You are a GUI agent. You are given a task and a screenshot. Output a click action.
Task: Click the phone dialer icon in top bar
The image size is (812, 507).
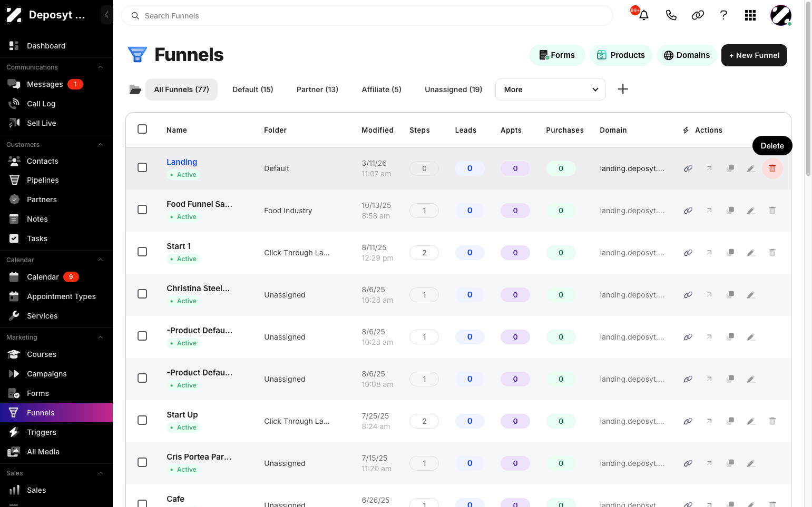(671, 15)
